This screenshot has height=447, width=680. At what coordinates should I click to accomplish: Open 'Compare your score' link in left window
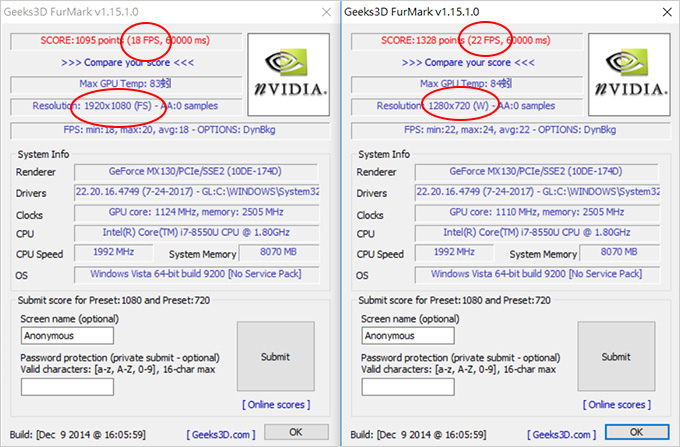coord(128,62)
